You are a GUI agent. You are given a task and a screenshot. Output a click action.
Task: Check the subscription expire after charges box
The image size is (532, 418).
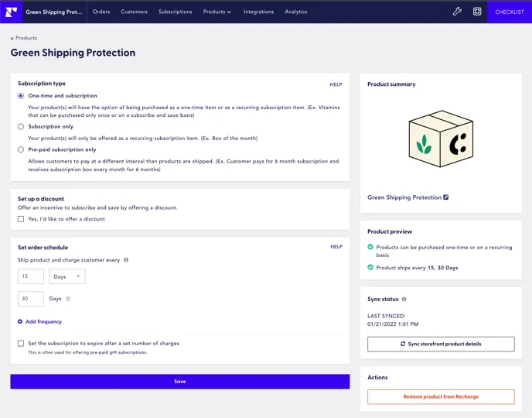click(x=21, y=343)
